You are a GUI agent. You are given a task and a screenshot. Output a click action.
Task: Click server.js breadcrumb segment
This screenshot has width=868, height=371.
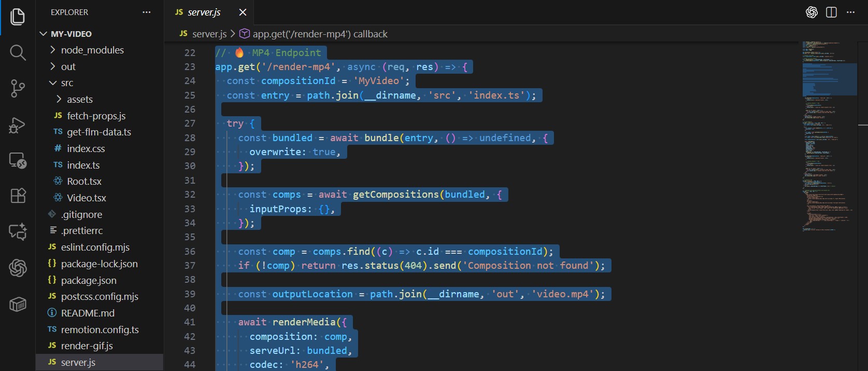[209, 34]
